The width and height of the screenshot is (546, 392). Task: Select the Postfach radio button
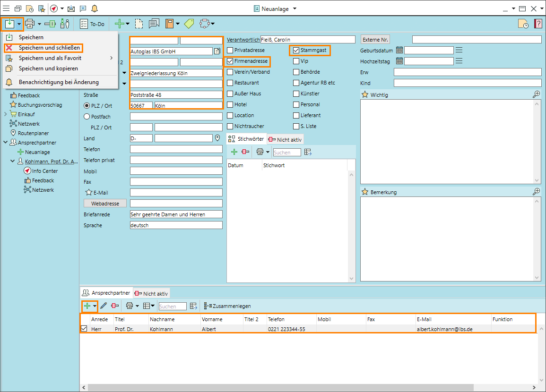tap(87, 116)
